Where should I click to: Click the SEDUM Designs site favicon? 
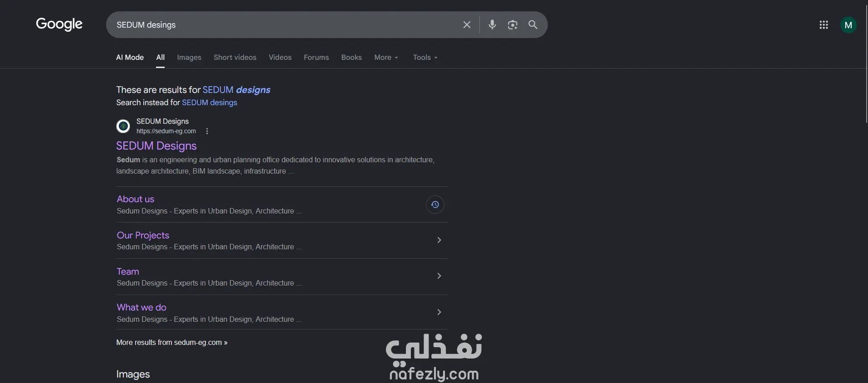tap(123, 126)
